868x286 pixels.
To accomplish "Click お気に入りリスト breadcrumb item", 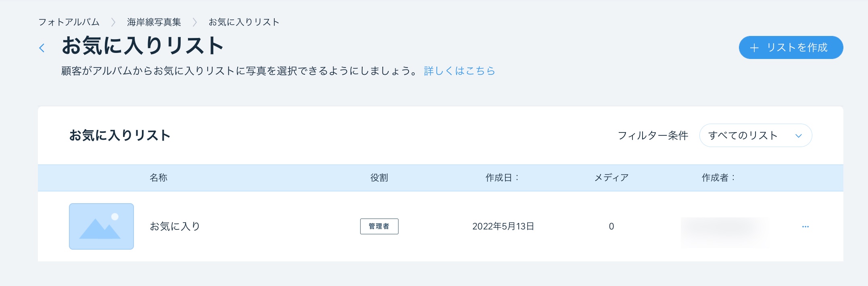I will [244, 22].
